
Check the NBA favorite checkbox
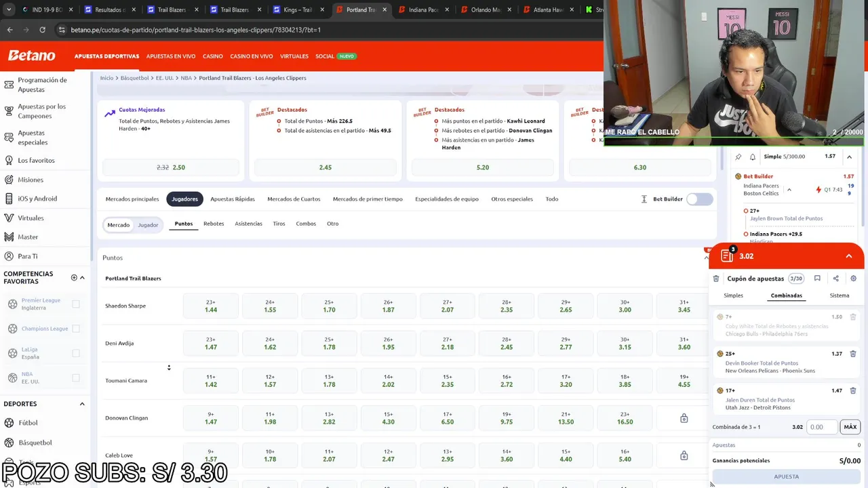click(x=76, y=378)
